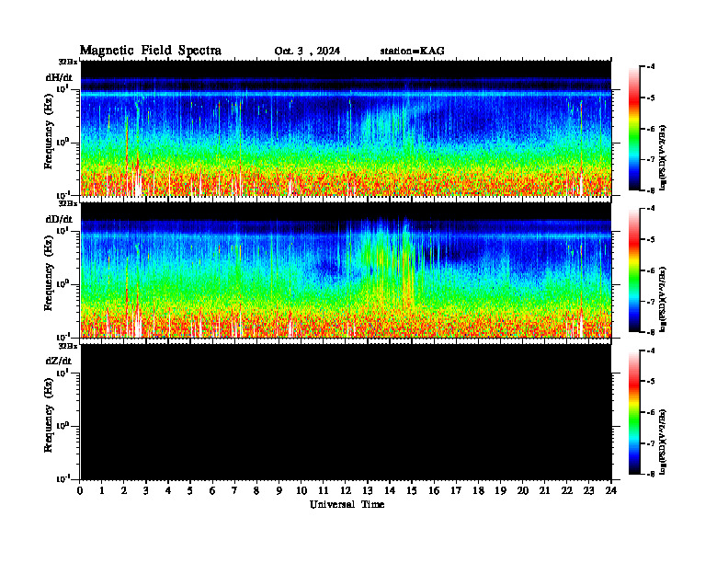Click hour "7" on the Universal Time axis

(x=234, y=490)
